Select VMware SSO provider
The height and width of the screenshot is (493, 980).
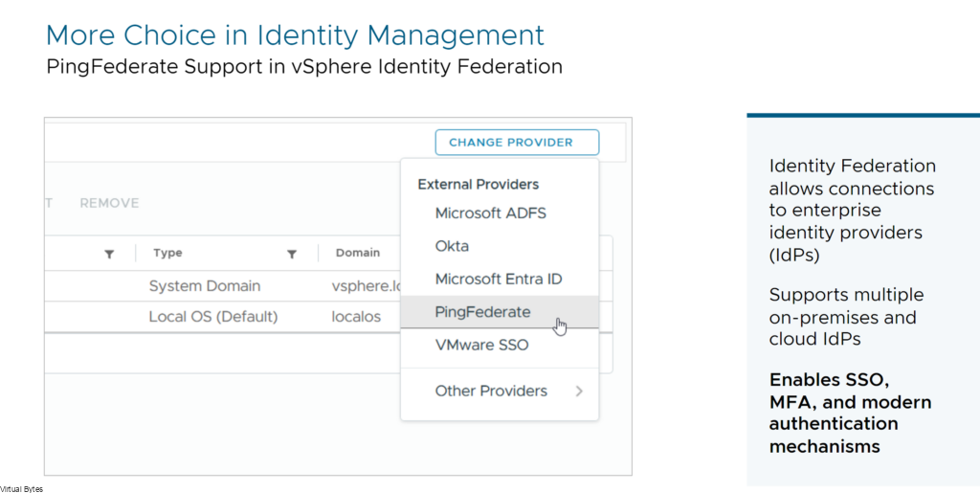[x=482, y=345]
